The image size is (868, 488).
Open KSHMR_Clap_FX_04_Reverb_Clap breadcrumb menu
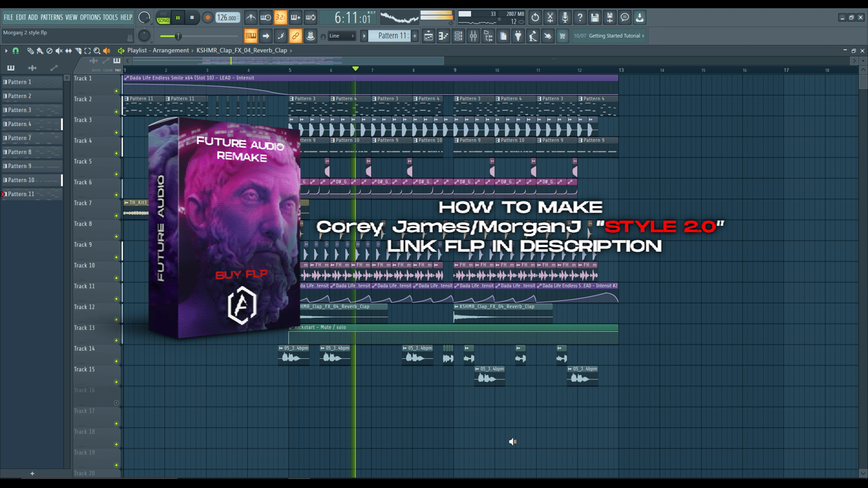pos(242,50)
